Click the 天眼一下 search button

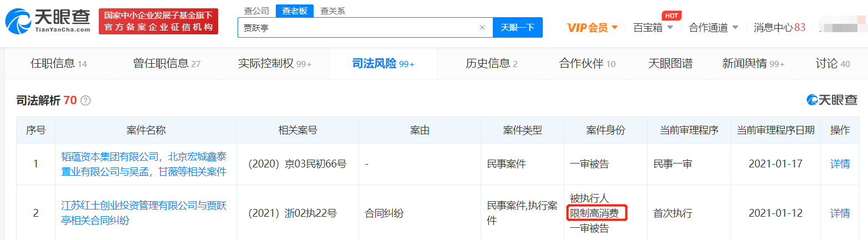point(518,28)
